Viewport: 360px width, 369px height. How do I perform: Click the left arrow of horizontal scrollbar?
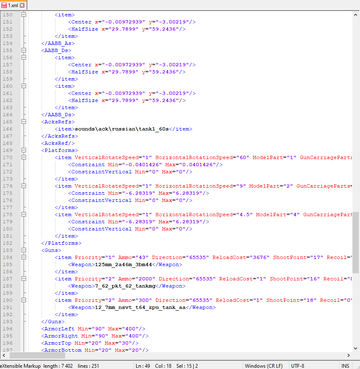tap(3, 355)
